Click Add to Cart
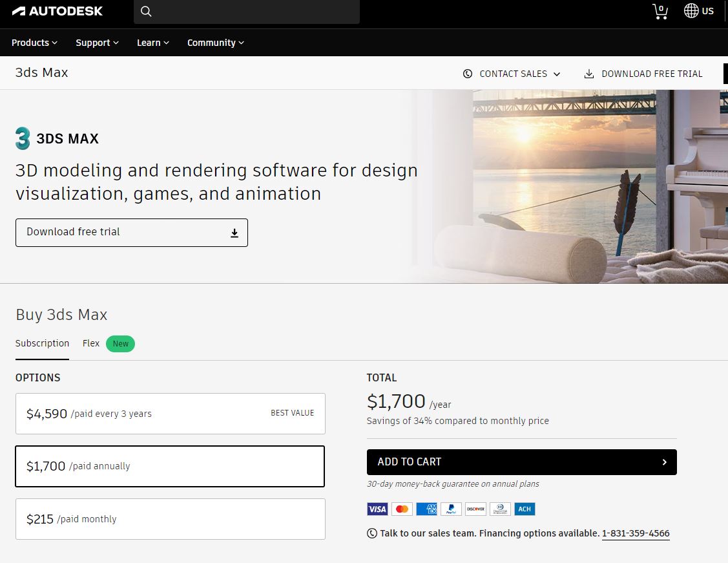The height and width of the screenshot is (563, 728). pos(522,462)
